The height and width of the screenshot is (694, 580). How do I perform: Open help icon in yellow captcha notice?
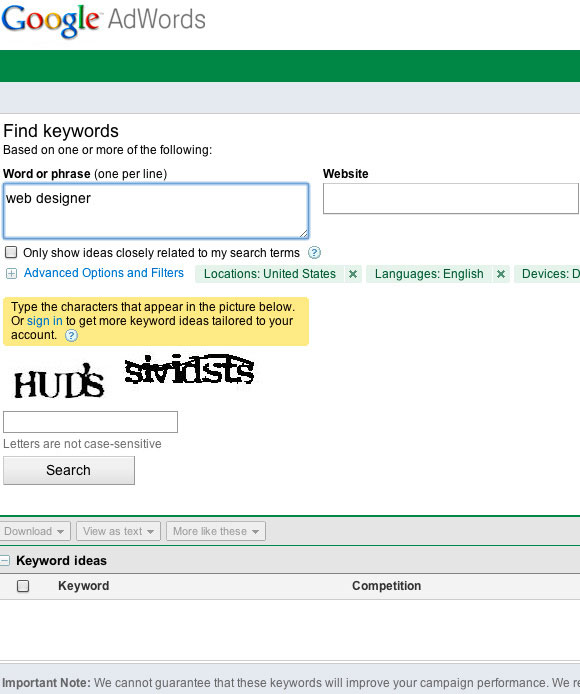pos(71,335)
